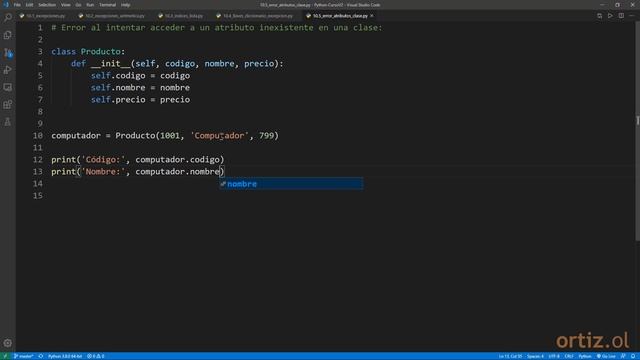Accept the 'nombre' autocomplete suggestion
Viewport: 640px width, 360px height.
click(291, 184)
